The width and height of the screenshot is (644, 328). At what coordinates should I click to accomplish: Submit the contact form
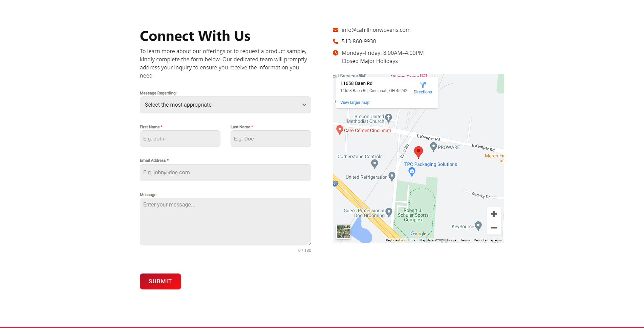160,281
